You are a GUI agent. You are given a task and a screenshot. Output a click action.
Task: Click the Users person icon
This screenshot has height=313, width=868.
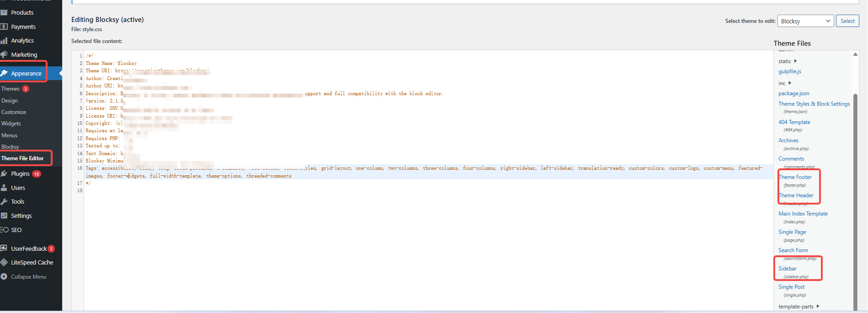click(x=4, y=188)
